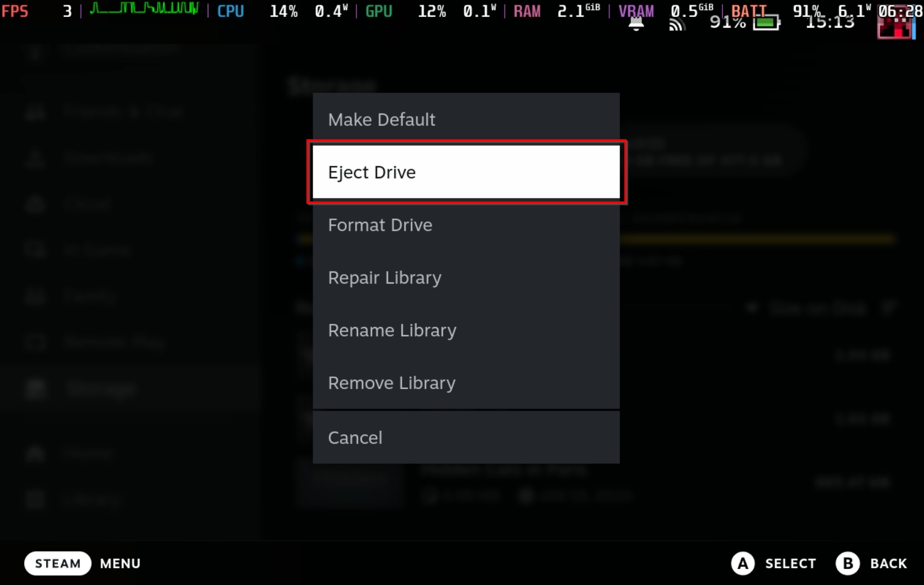Select Format Drive option
The image size is (924, 585).
pos(466,224)
